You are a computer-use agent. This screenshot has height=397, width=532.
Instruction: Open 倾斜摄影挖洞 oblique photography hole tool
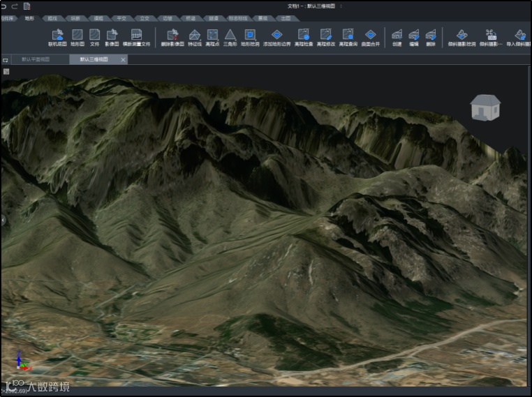click(461, 35)
